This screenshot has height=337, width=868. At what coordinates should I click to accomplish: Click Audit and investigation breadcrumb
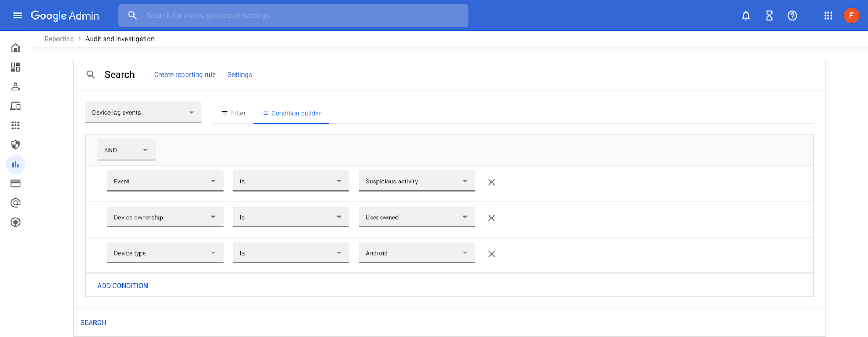coord(120,39)
